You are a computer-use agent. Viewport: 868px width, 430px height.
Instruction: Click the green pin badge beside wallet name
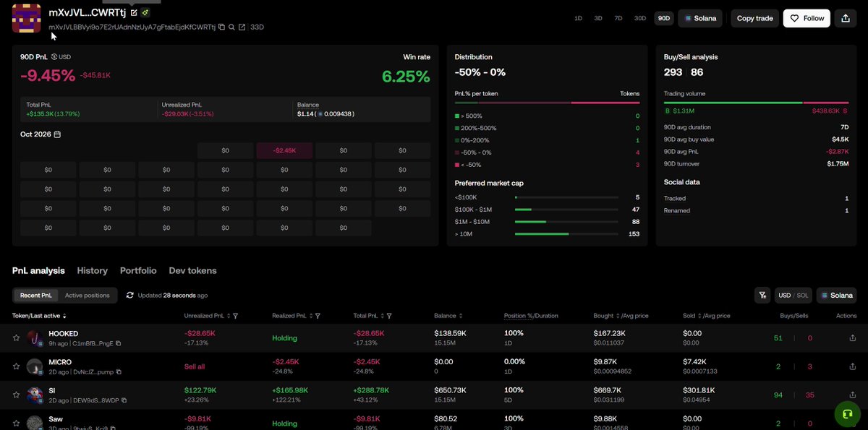pos(145,12)
